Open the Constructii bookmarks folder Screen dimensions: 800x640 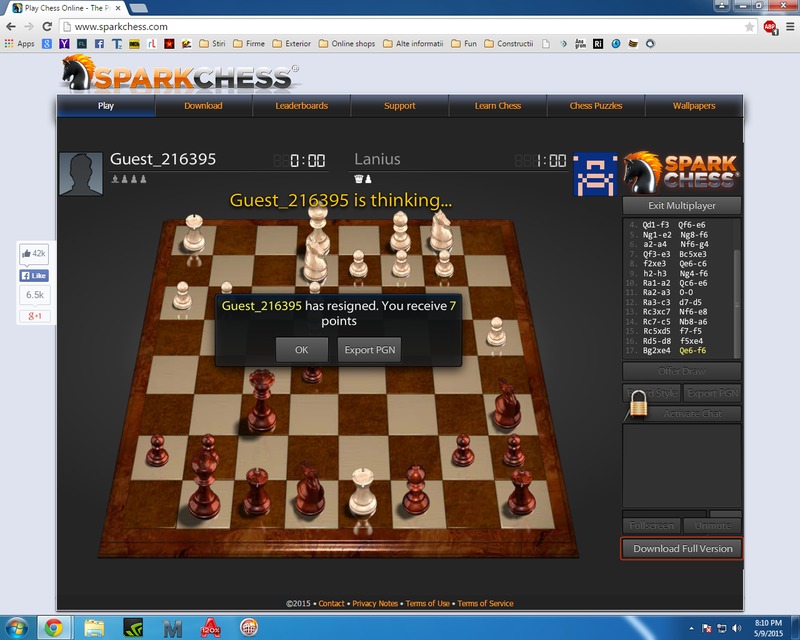click(509, 44)
